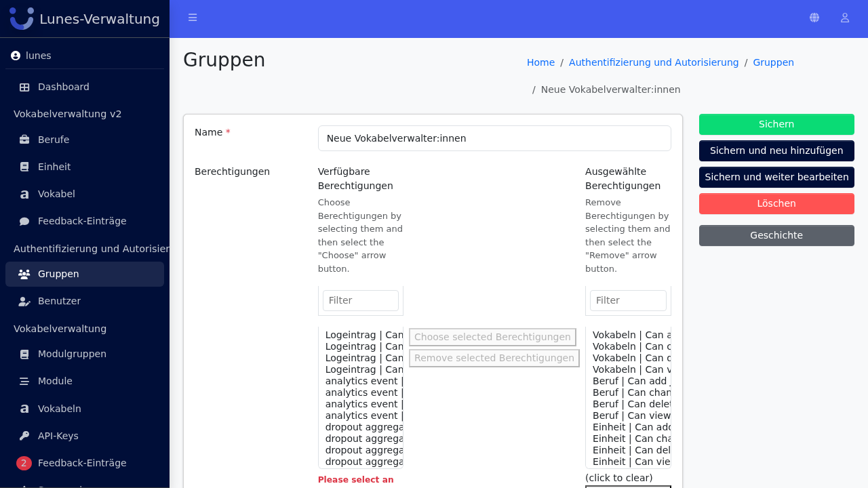Click the available permissions Filter field

coord(361,300)
